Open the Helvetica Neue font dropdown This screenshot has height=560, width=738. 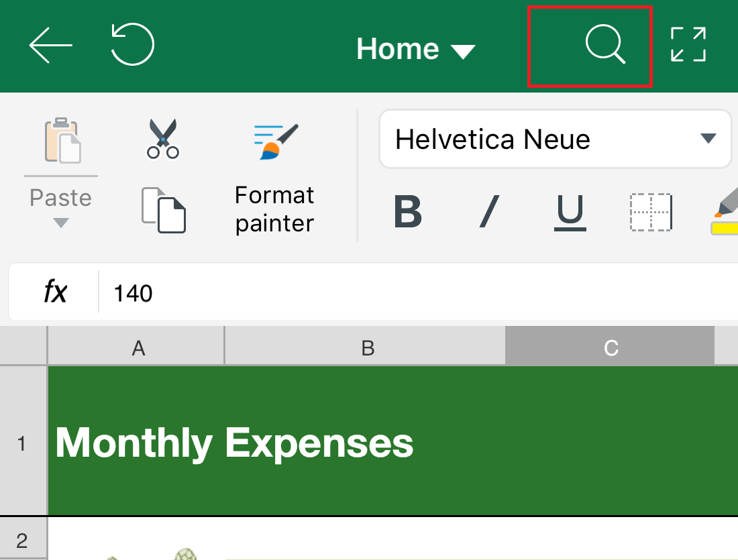point(556,139)
